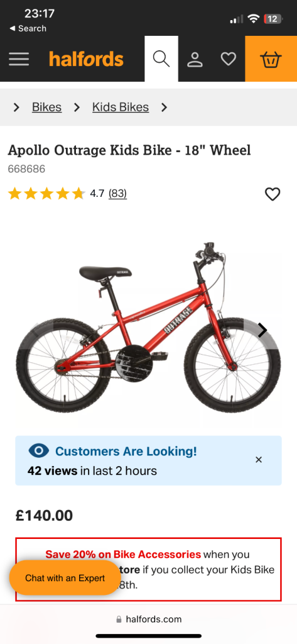
Task: Add bike to wishlist heart
Action: [x=273, y=194]
